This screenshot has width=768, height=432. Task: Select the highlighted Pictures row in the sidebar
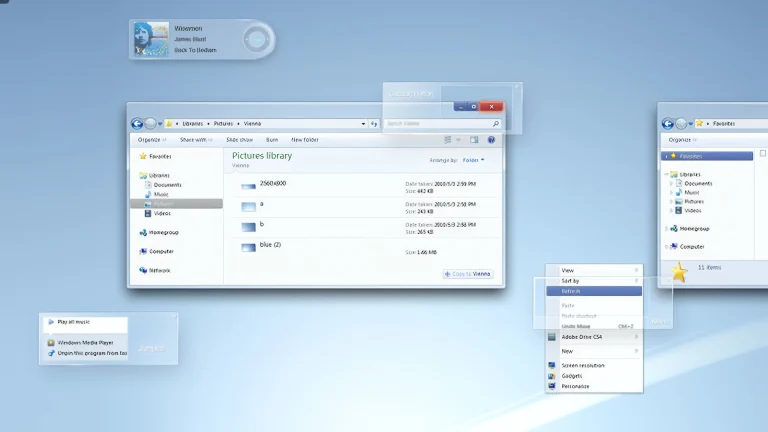tap(176, 204)
